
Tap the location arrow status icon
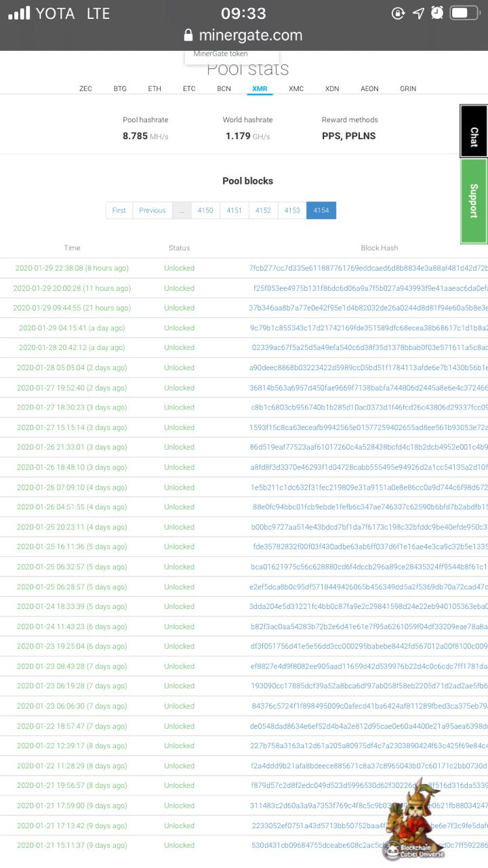click(418, 13)
